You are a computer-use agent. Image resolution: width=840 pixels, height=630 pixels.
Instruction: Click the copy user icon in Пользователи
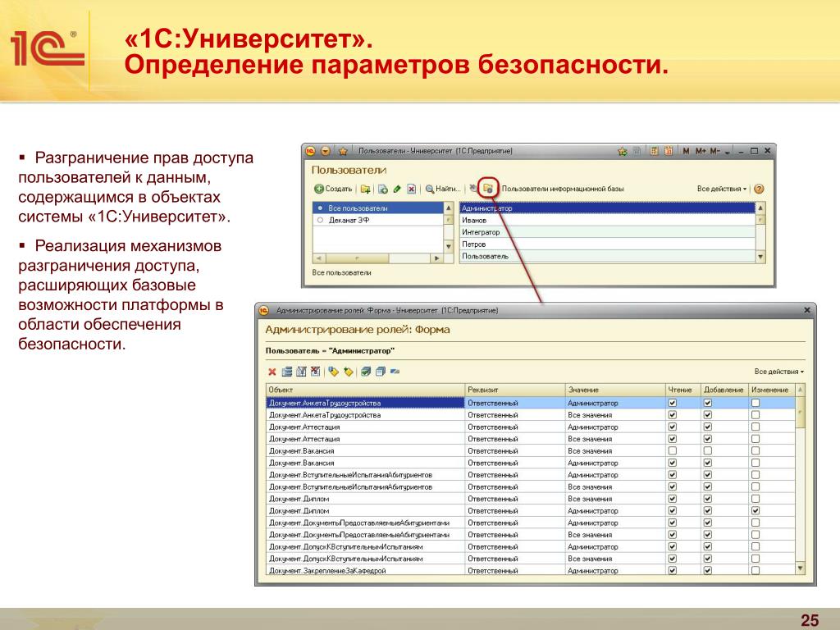click(x=383, y=189)
